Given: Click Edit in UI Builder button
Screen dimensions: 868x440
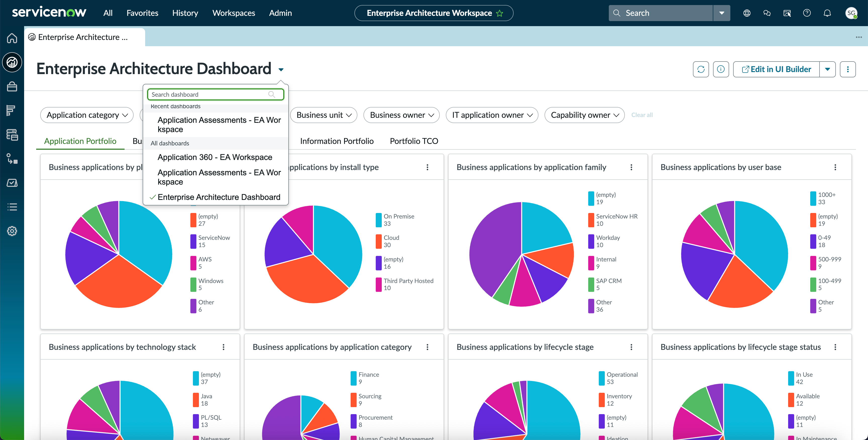Looking at the screenshot, I should point(776,69).
